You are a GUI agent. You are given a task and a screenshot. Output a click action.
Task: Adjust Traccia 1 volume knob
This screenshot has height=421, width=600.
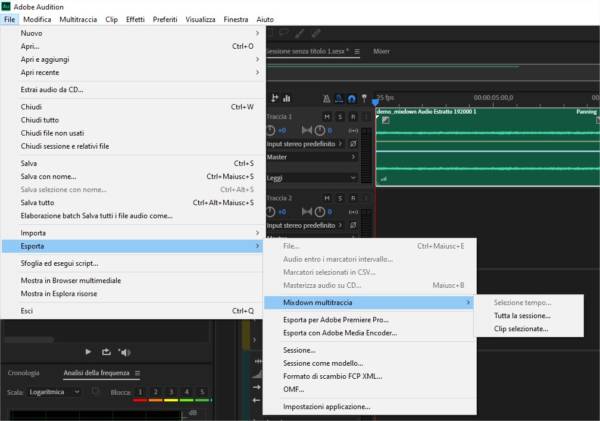click(x=271, y=131)
